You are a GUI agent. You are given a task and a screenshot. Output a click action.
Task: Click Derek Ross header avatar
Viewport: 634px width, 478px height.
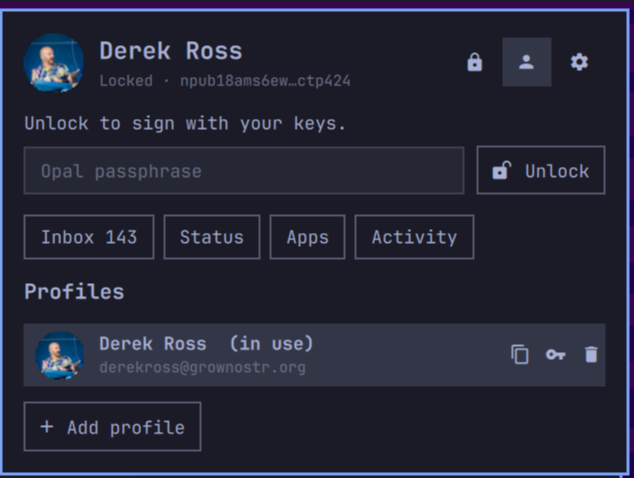(x=54, y=63)
